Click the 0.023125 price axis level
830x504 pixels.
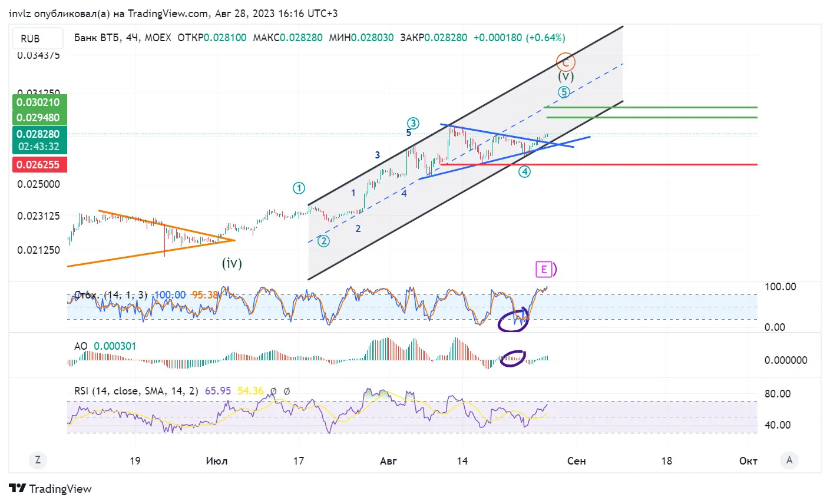coord(38,216)
